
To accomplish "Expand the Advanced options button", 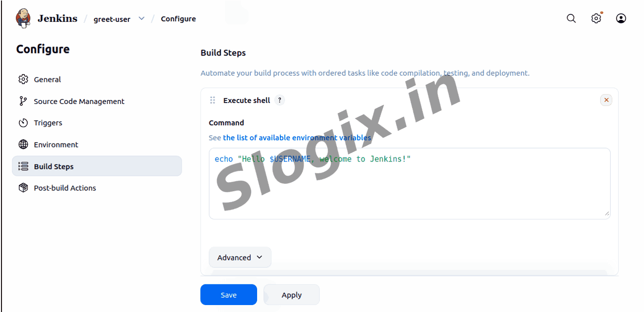I will coord(240,258).
